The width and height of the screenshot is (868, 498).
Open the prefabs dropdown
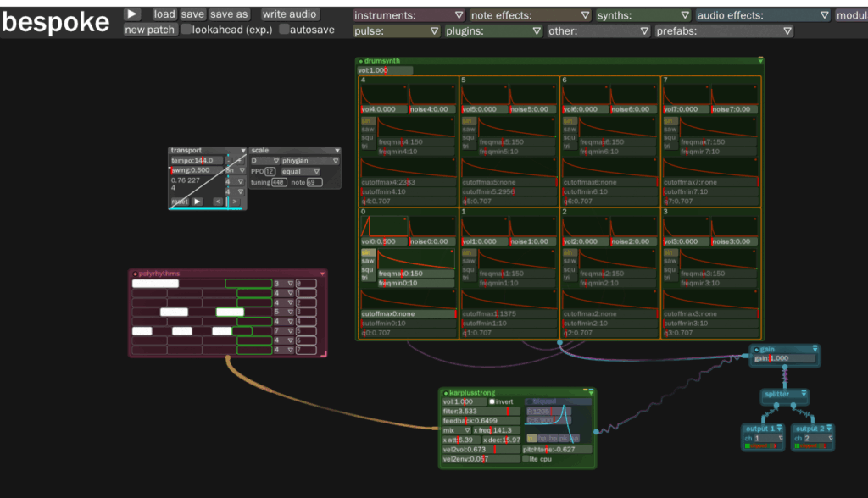point(724,31)
